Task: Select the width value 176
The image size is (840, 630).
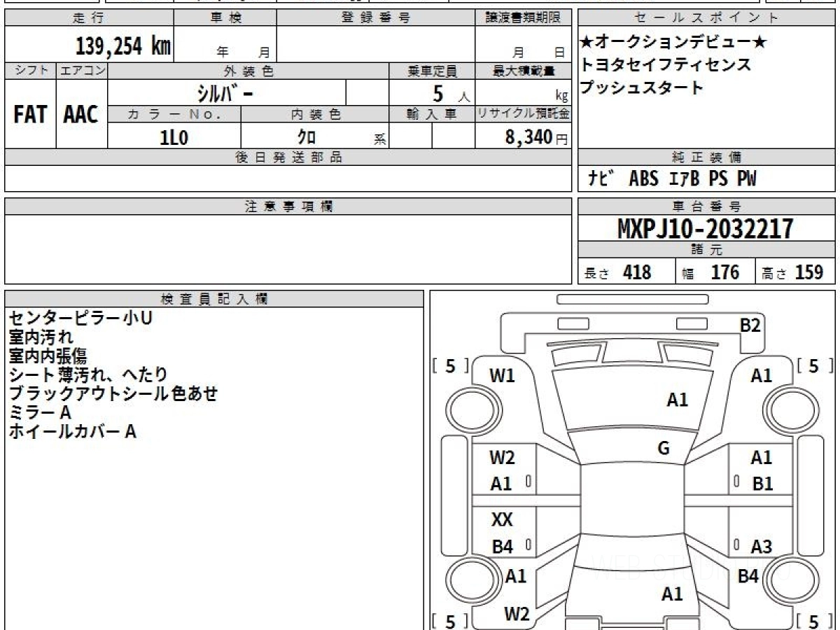Action: (x=725, y=272)
